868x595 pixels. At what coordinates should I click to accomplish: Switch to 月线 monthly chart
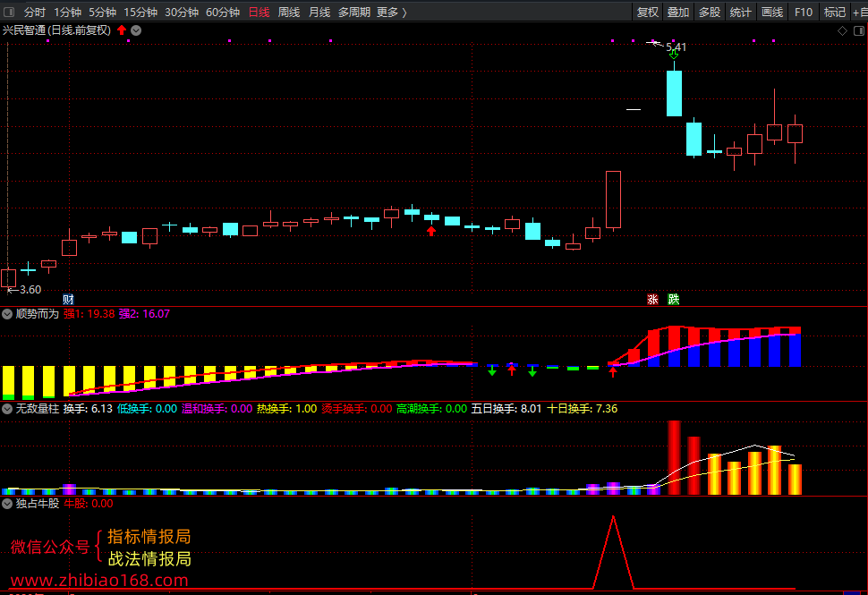click(x=319, y=13)
